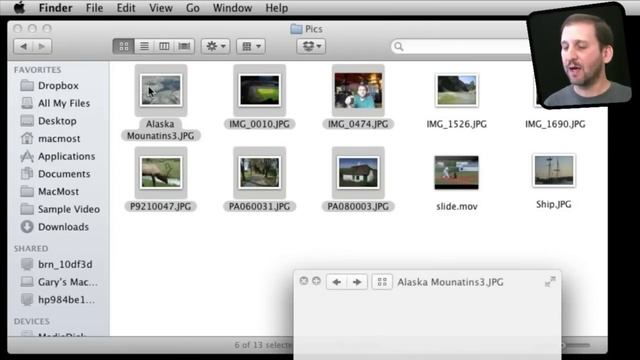Open the Arrange items dropdown
Viewport: 640px width, 360px height.
[251, 46]
